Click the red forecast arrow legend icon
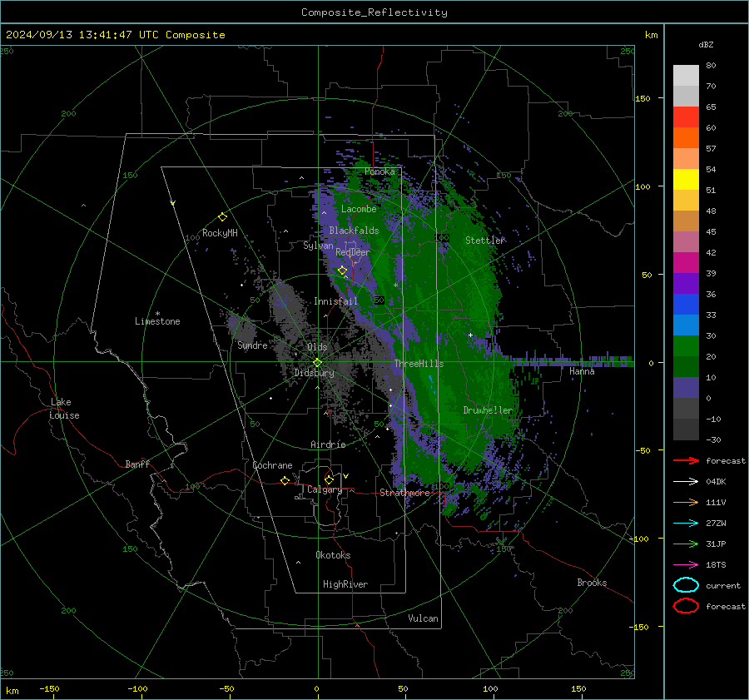The width and height of the screenshot is (749, 700). pos(686,460)
